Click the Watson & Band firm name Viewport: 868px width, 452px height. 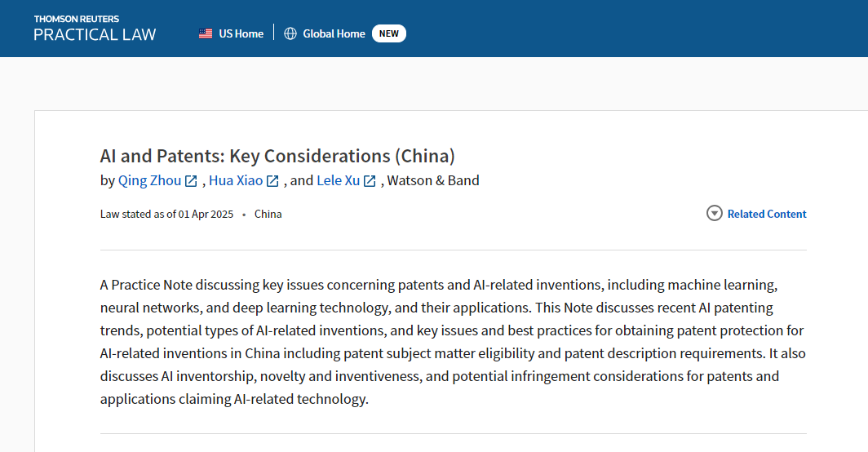433,180
